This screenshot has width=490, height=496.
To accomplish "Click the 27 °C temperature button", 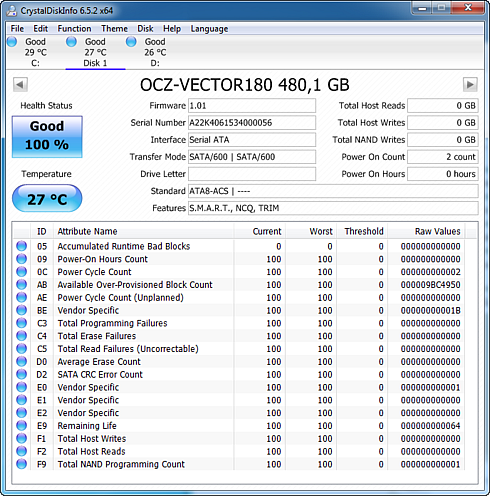I will [x=47, y=199].
